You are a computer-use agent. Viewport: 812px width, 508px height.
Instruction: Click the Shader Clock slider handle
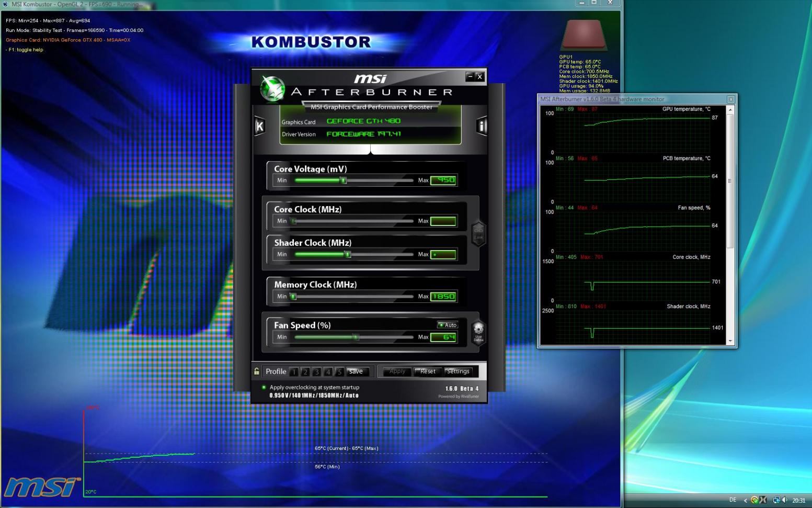coord(348,255)
